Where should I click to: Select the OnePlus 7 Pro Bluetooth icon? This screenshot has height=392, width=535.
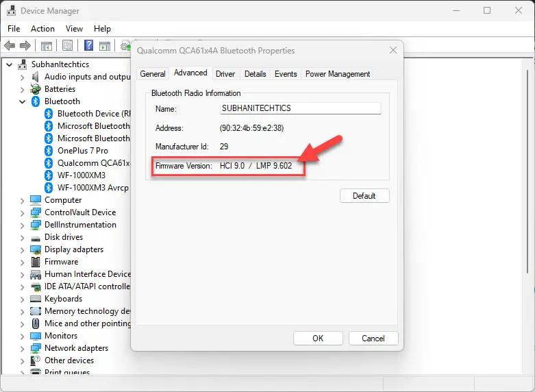coord(49,151)
